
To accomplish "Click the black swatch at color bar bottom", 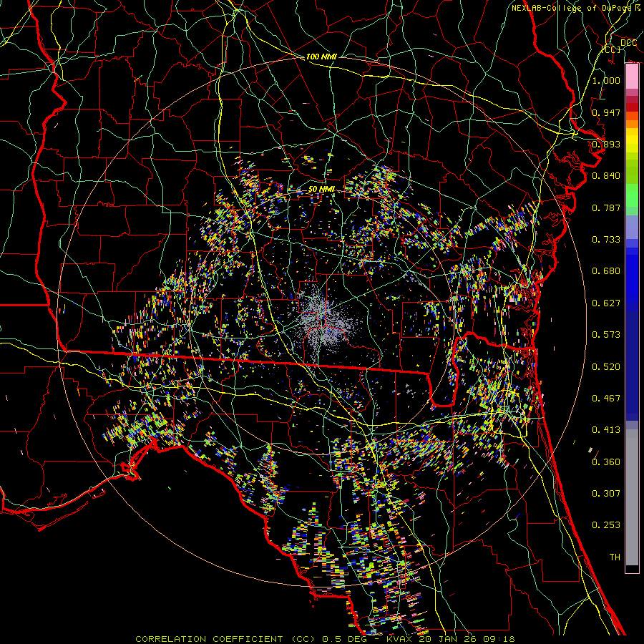I will point(632,569).
